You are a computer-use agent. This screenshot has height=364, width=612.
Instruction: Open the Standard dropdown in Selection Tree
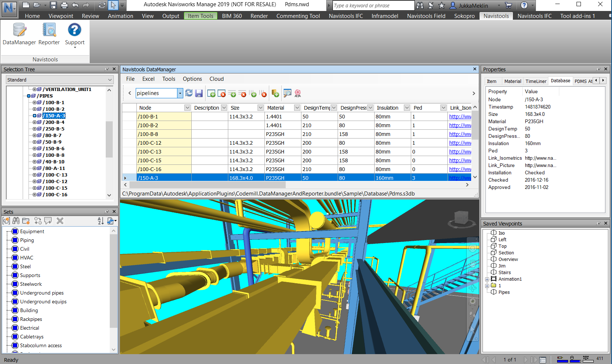point(110,80)
